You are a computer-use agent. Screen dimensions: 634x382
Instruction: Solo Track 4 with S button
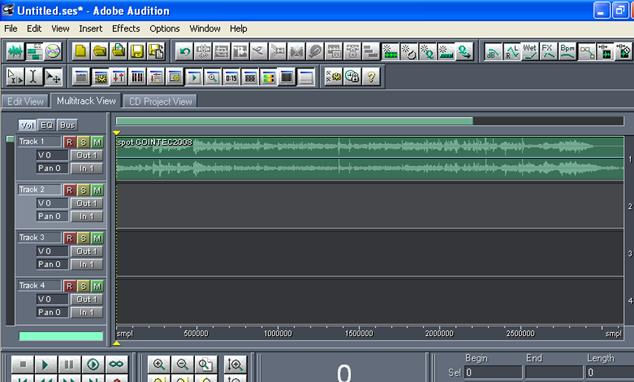click(83, 286)
